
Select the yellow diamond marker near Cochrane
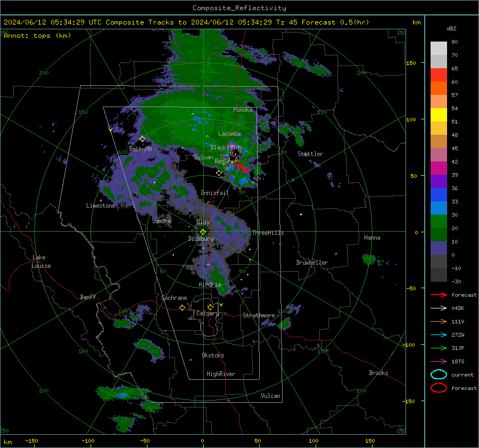183,308
